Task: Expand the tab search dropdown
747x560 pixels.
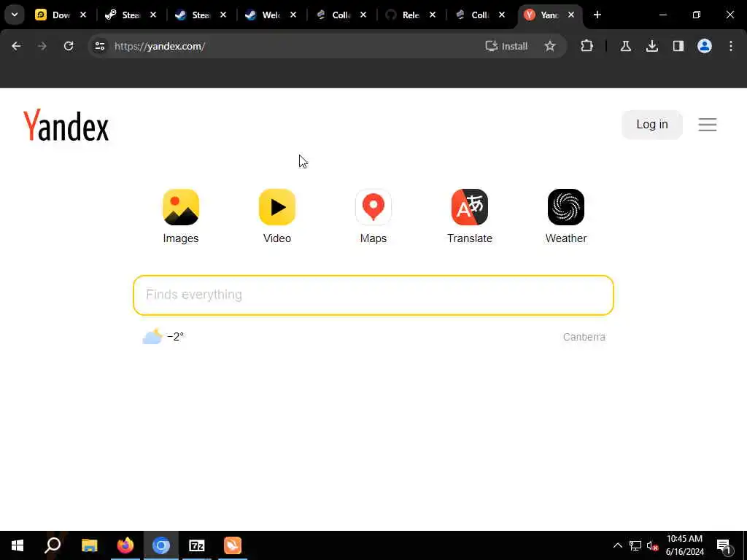Action: click(15, 15)
